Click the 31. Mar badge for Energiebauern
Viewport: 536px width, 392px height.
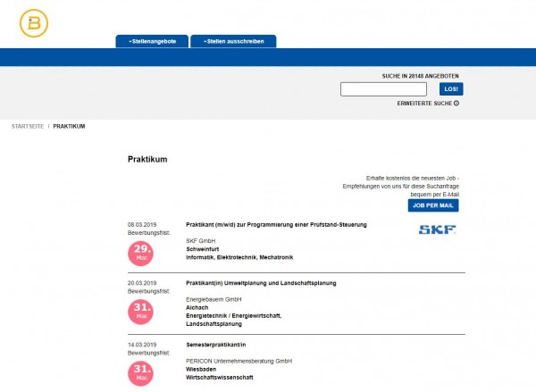[141, 312]
